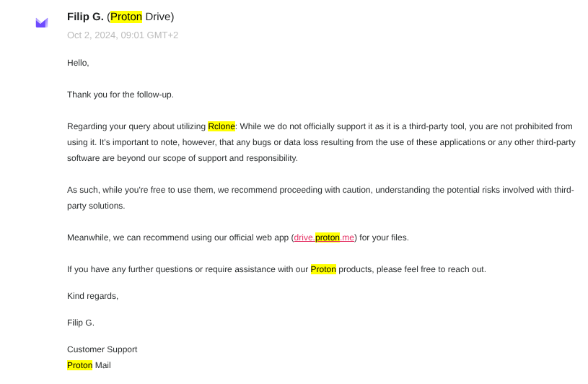
Task: Click the Filip G. signature name
Action: pyautogui.click(x=81, y=323)
